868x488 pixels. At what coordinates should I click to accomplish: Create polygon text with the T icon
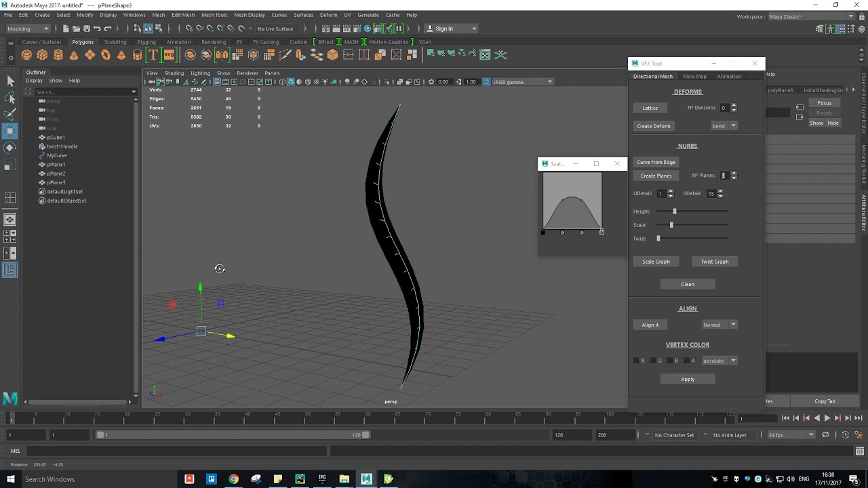coord(153,55)
